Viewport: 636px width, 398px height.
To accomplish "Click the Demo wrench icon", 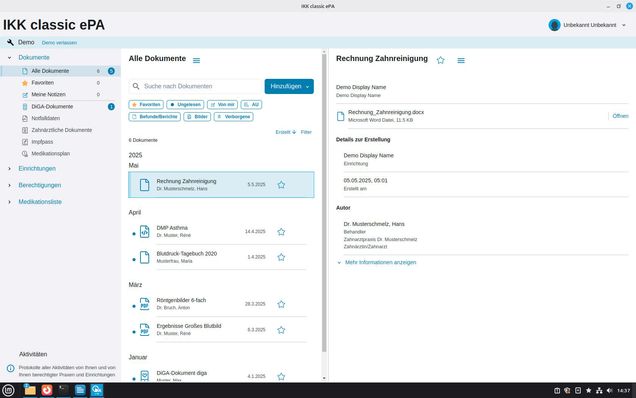I will tap(10, 42).
